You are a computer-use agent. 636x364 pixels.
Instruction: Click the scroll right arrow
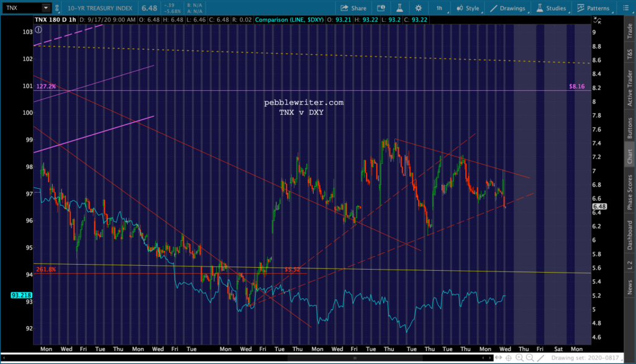pos(490,358)
